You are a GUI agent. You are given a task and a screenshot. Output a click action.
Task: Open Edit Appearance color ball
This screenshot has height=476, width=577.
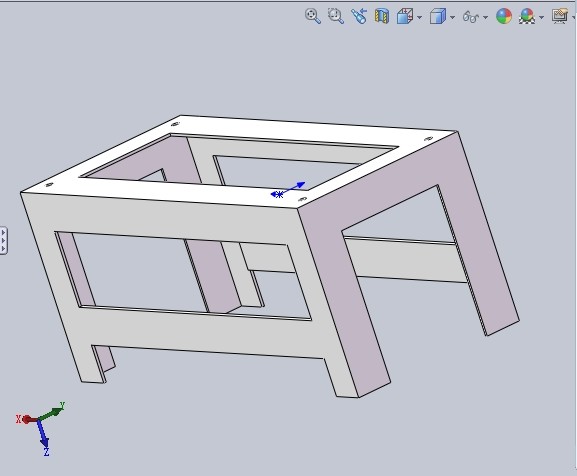(504, 16)
